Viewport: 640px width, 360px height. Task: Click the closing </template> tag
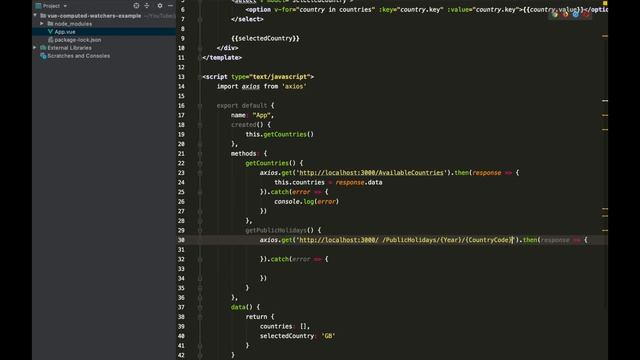(222, 58)
